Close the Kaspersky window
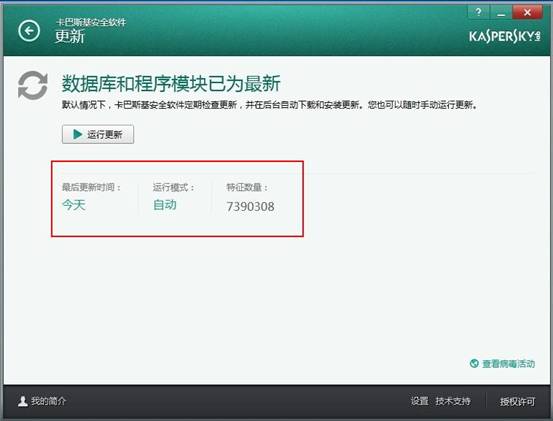This screenshot has width=553, height=421. click(x=527, y=12)
